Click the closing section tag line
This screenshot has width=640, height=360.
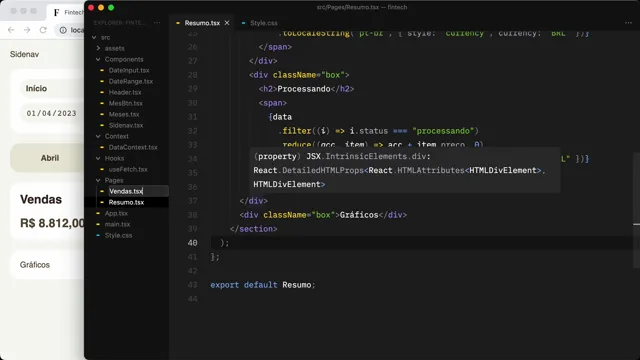(x=253, y=229)
